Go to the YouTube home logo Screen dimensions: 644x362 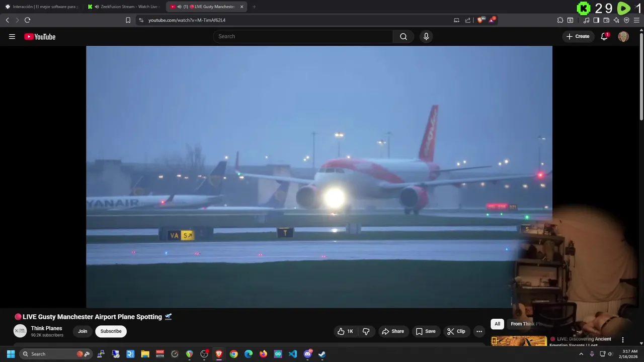(x=40, y=36)
